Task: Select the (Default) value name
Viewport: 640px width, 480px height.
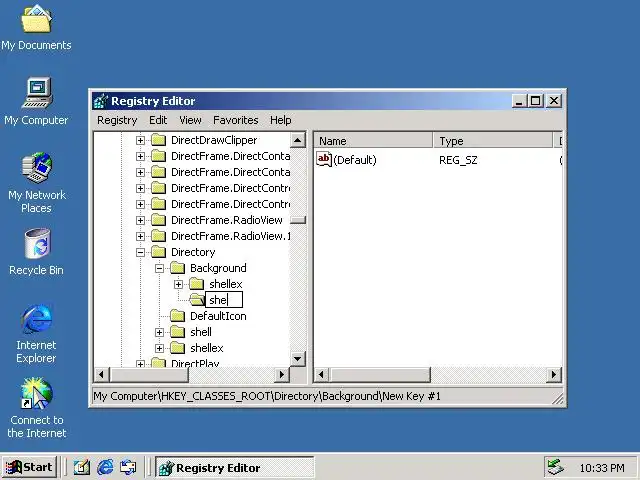Action: [x=355, y=160]
